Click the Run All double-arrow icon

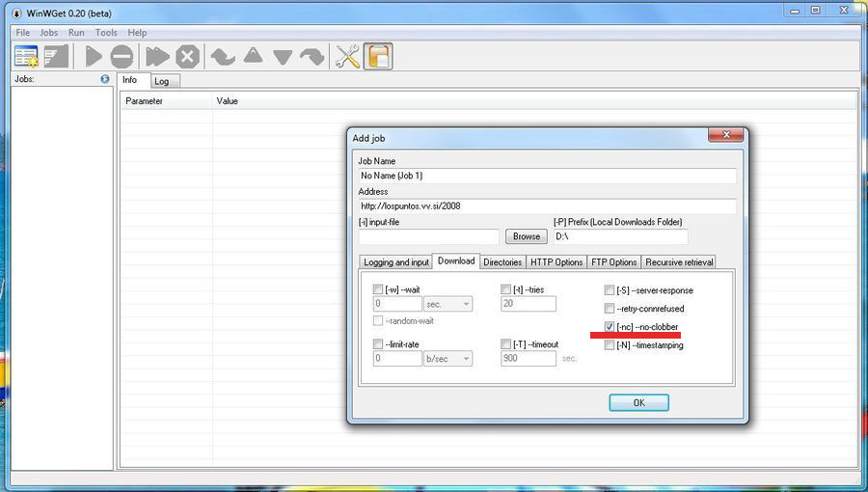coord(157,57)
